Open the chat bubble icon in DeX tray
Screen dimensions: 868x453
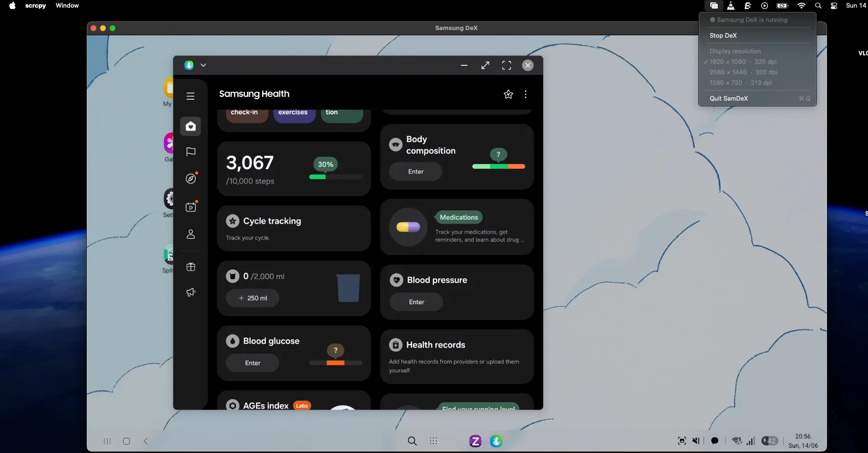point(715,441)
